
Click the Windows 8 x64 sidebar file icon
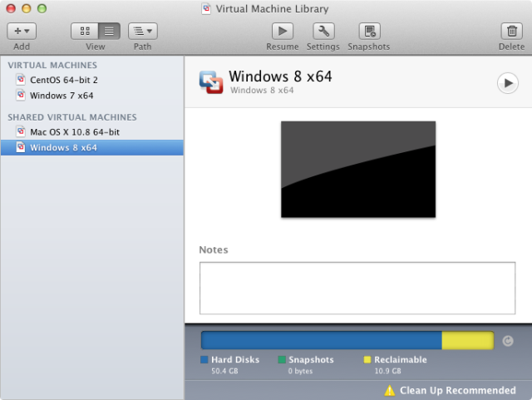click(21, 147)
